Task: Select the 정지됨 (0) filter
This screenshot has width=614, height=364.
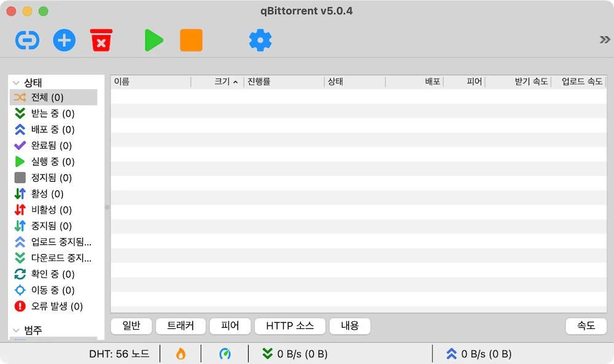Action: click(x=53, y=177)
